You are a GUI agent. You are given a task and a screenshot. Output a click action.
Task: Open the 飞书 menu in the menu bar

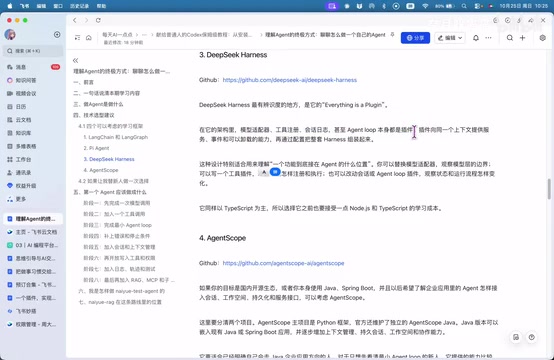(24, 6)
